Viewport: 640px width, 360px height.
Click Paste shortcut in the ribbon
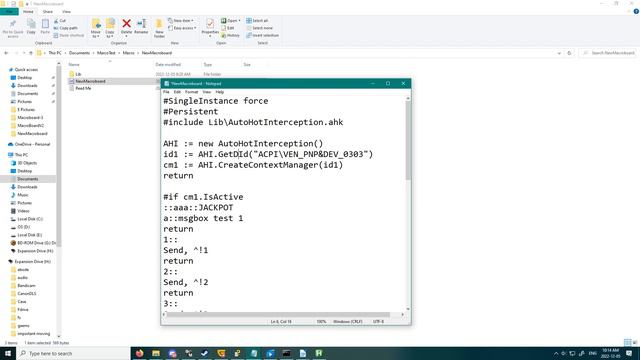(x=69, y=36)
